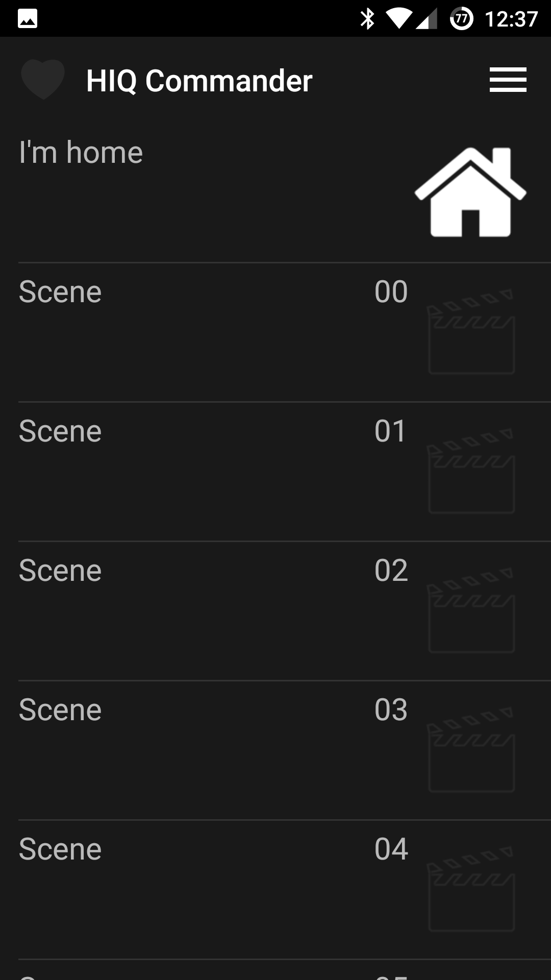This screenshot has width=551, height=980.
Task: Tap the heart favorites icon
Action: [43, 79]
